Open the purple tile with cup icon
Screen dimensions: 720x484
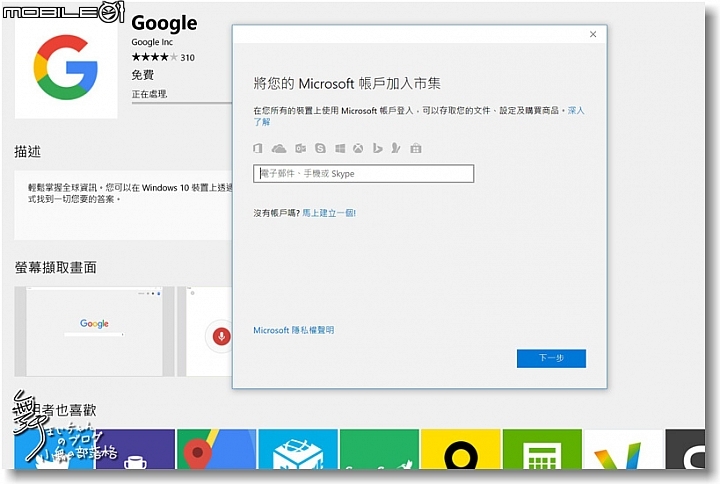click(135, 449)
